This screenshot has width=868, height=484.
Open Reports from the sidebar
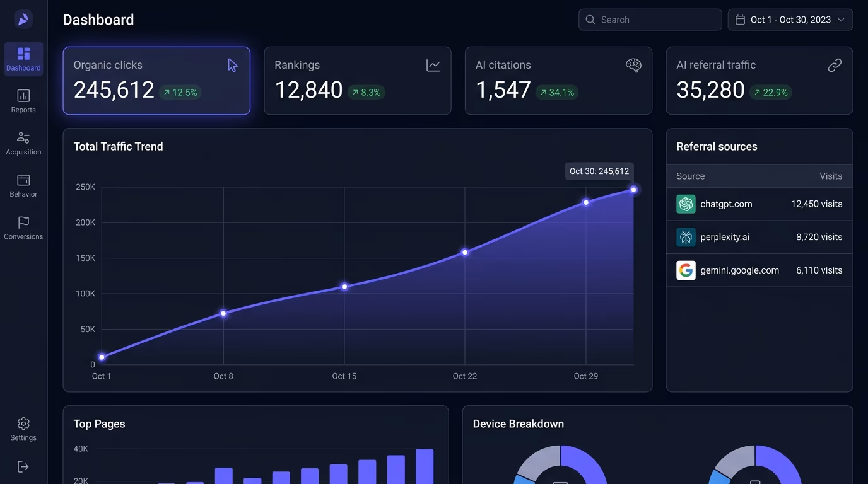[x=23, y=101]
